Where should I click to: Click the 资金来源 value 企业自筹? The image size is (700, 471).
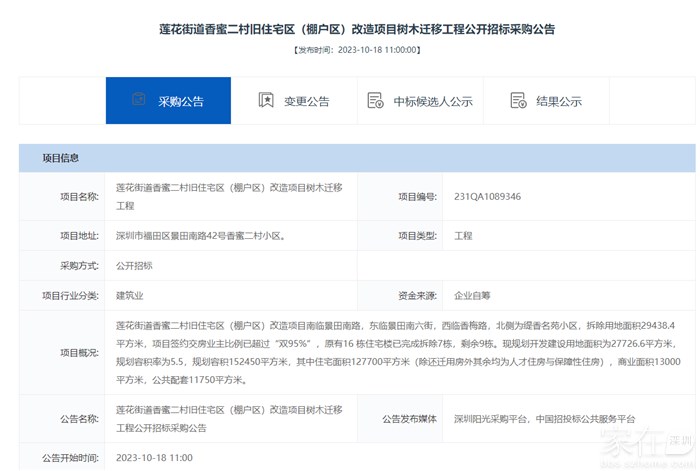click(x=473, y=296)
